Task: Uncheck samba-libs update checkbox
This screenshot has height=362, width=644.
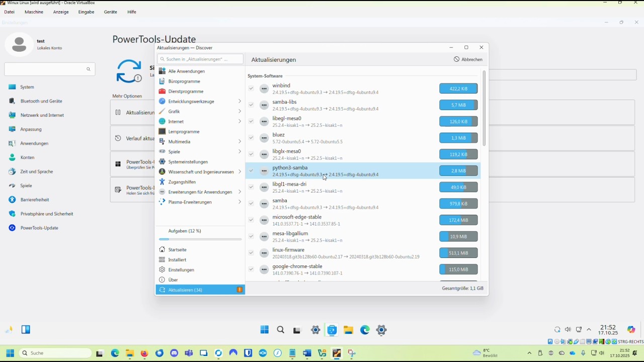Action: click(x=251, y=105)
